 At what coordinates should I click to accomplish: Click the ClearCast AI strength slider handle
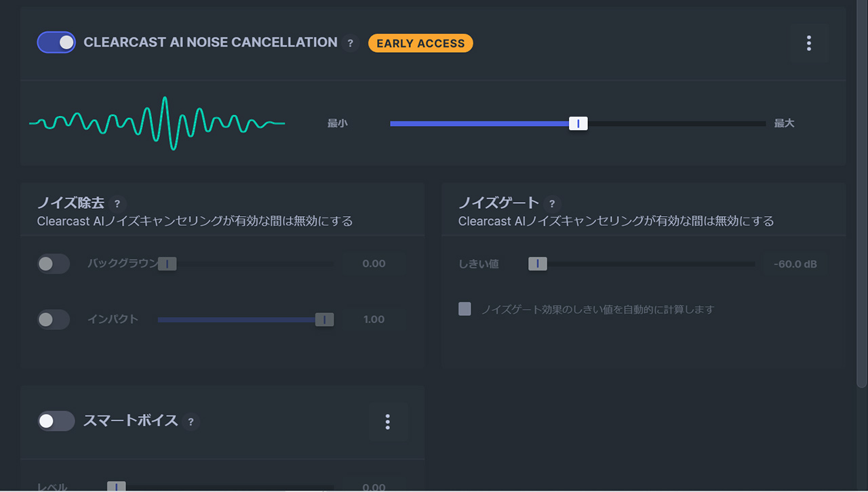coord(578,123)
